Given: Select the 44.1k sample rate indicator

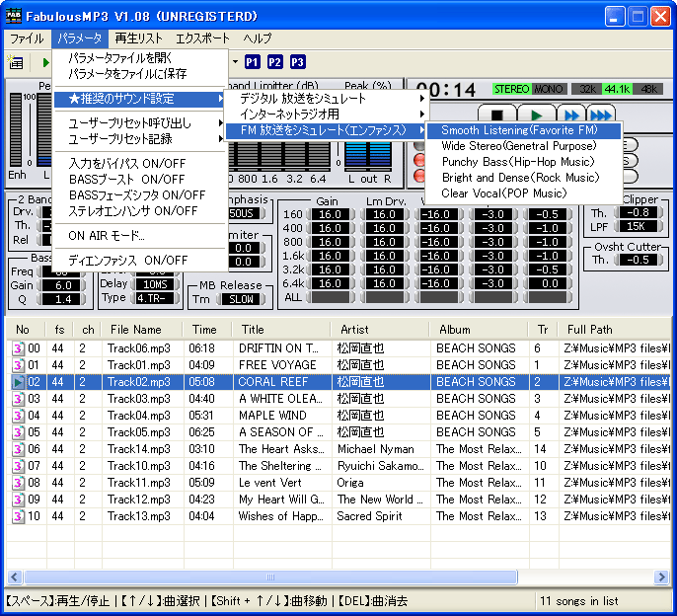Looking at the screenshot, I should [617, 89].
